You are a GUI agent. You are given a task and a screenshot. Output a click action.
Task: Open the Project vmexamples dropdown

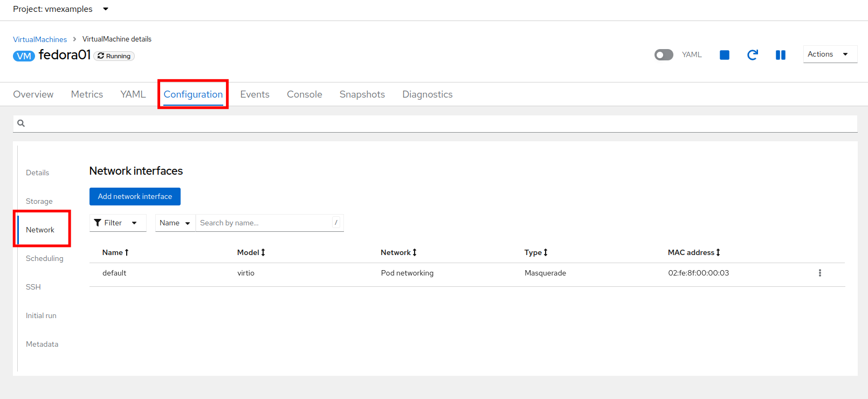[x=61, y=9]
